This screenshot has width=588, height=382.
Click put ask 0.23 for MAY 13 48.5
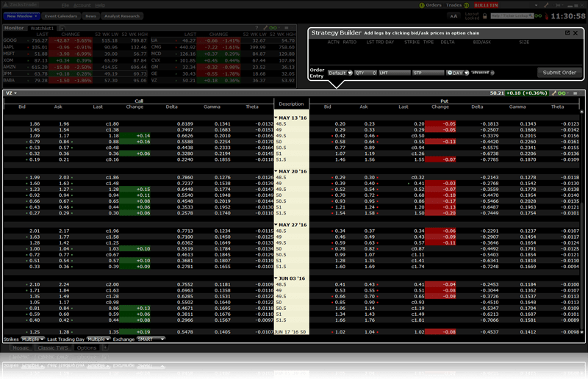[370, 123]
